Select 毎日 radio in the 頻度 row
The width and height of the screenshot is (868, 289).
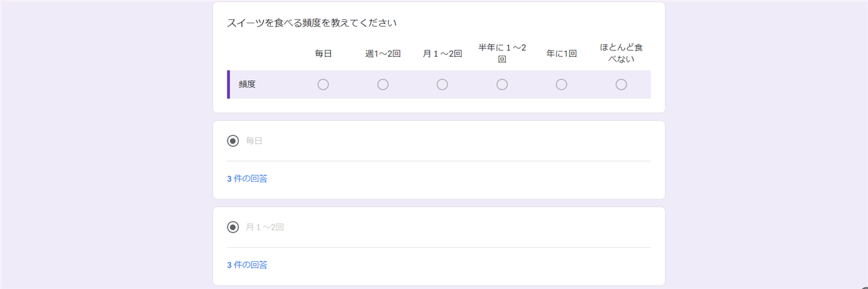[x=324, y=85]
